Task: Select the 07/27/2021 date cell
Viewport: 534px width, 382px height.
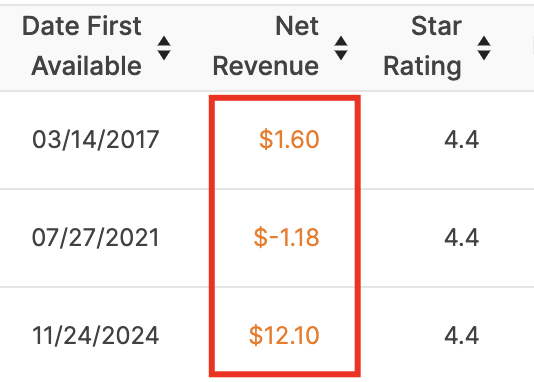Action: (x=95, y=237)
